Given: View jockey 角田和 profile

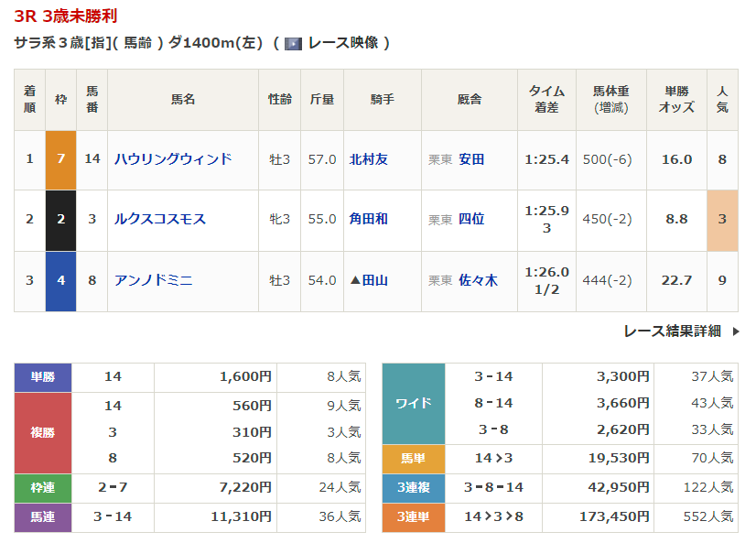Looking at the screenshot, I should click(x=369, y=220).
